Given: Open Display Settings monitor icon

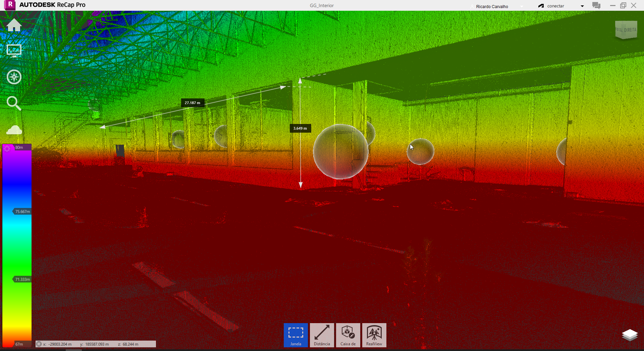Looking at the screenshot, I should click(x=14, y=51).
